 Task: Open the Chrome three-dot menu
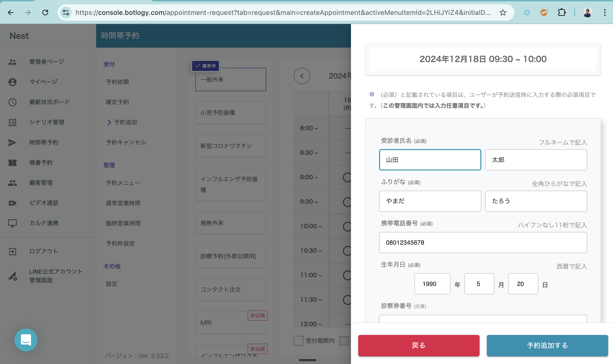(604, 12)
